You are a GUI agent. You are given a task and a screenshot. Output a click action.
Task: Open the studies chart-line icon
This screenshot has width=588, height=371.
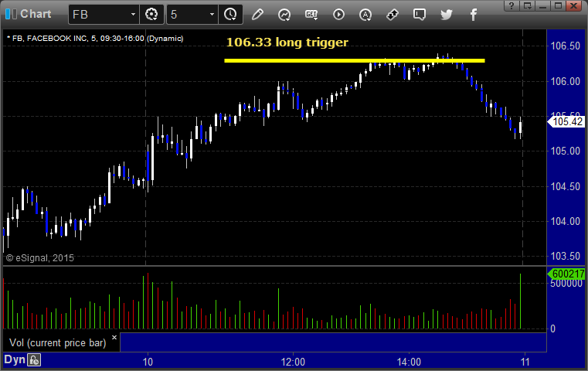284,15
